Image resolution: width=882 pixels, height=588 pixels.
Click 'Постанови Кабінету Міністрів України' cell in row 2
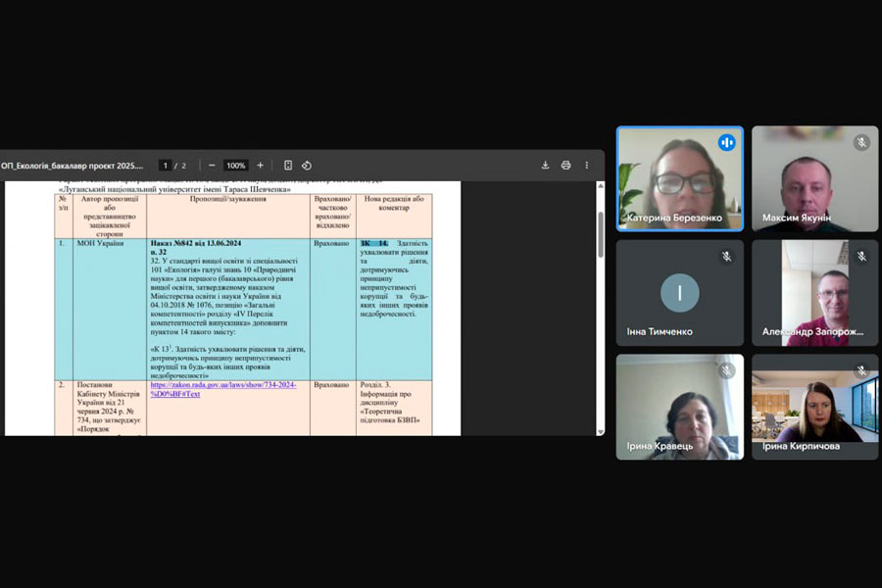109,407
